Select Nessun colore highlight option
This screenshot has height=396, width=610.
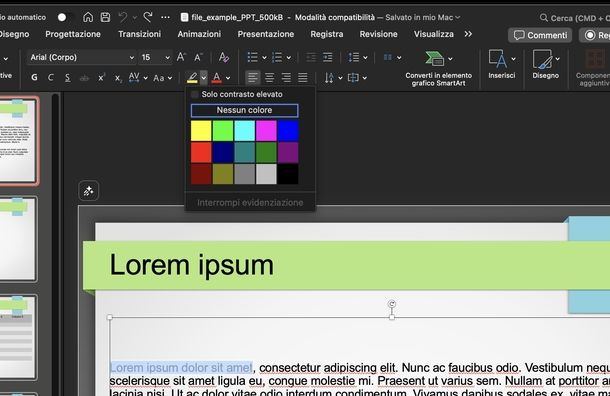[244, 110]
